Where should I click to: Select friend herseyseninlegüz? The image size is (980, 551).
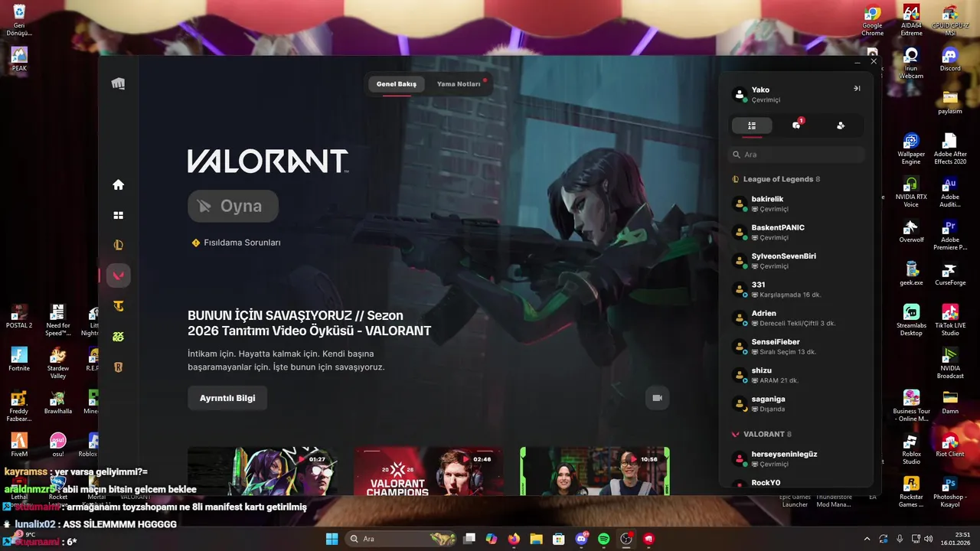[x=796, y=458]
